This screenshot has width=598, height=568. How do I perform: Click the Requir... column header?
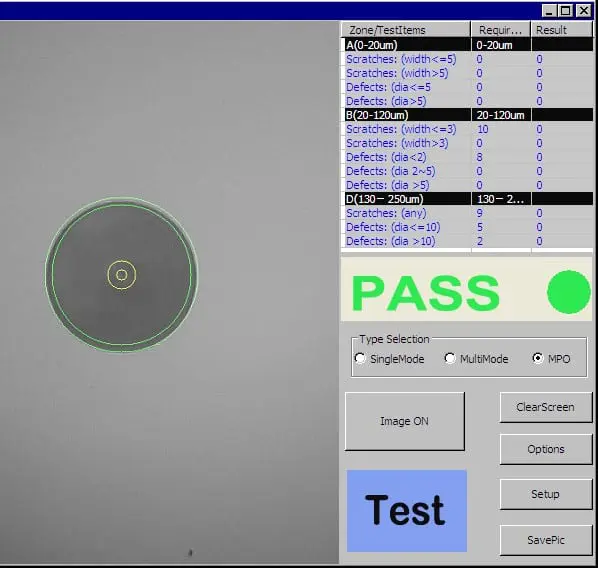(501, 30)
